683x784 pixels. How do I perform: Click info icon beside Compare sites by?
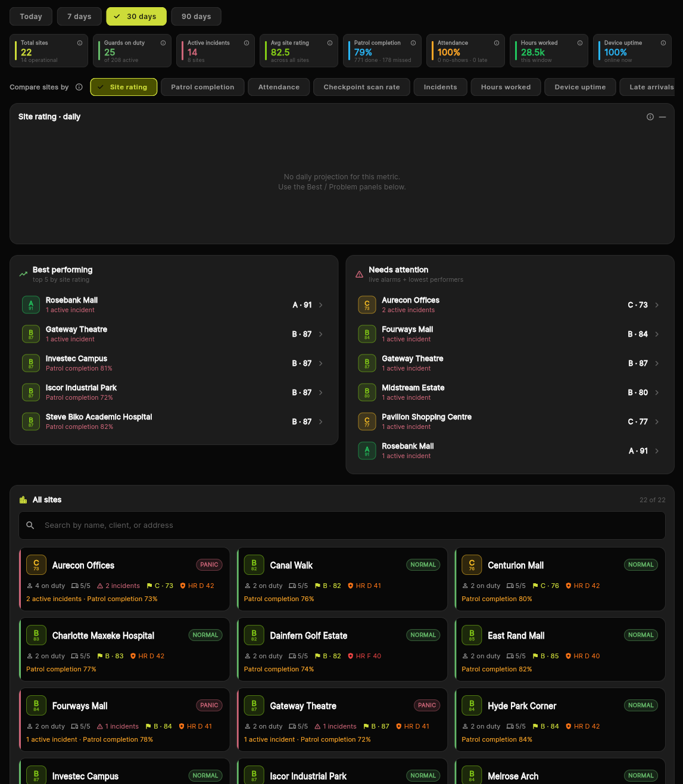(79, 87)
